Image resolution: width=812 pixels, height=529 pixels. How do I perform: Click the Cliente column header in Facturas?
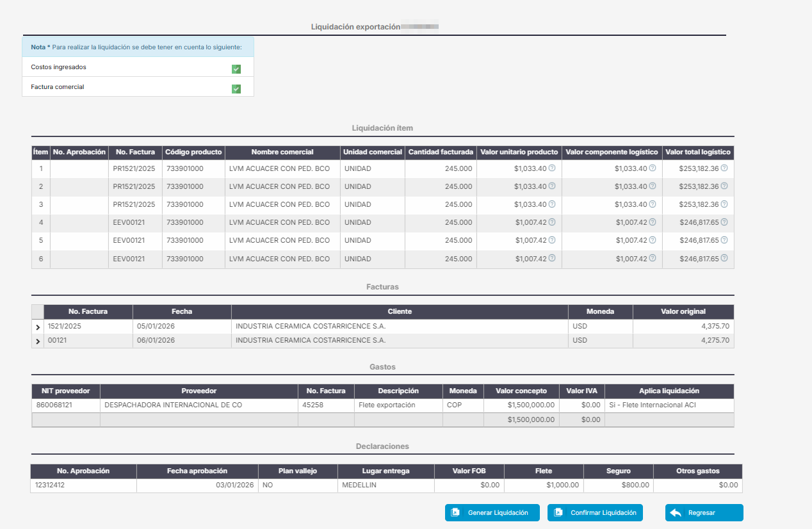coord(400,312)
